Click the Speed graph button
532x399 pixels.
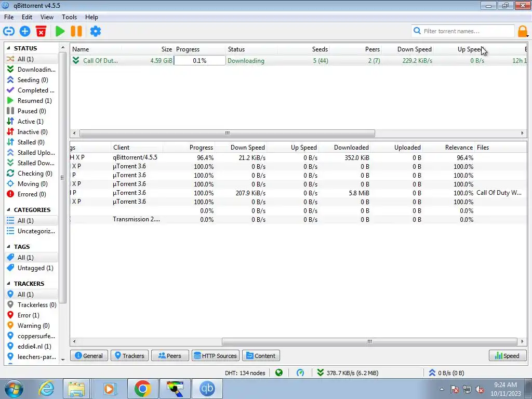507,355
